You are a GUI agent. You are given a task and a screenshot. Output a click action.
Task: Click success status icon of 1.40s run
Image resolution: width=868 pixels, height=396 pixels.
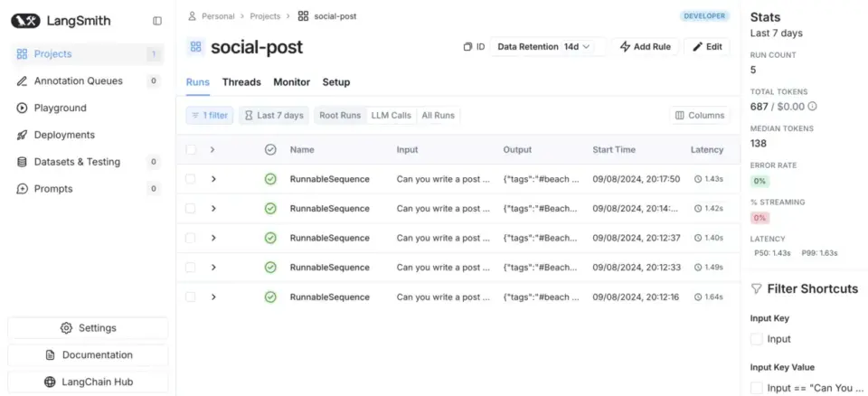click(x=270, y=238)
